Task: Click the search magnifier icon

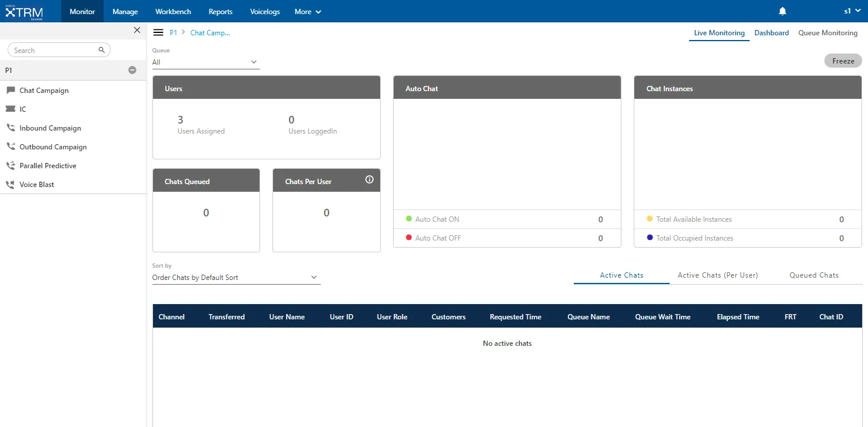Action: (102, 50)
